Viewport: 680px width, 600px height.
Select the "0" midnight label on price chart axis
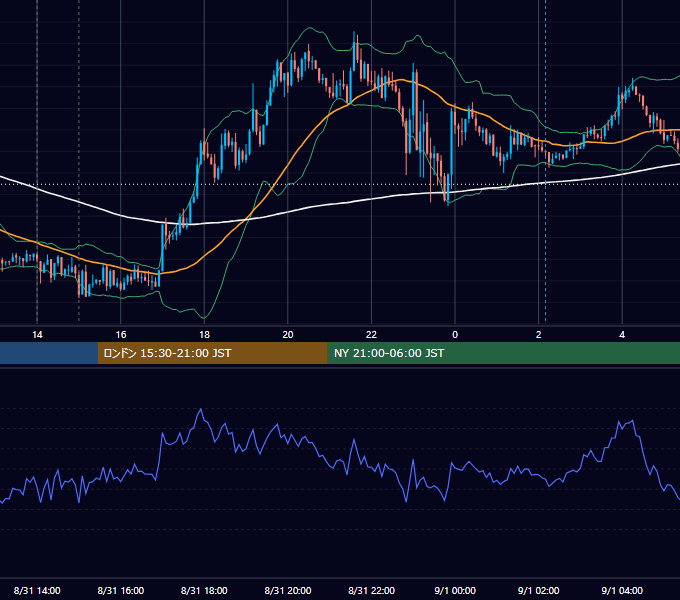pyautogui.click(x=455, y=335)
